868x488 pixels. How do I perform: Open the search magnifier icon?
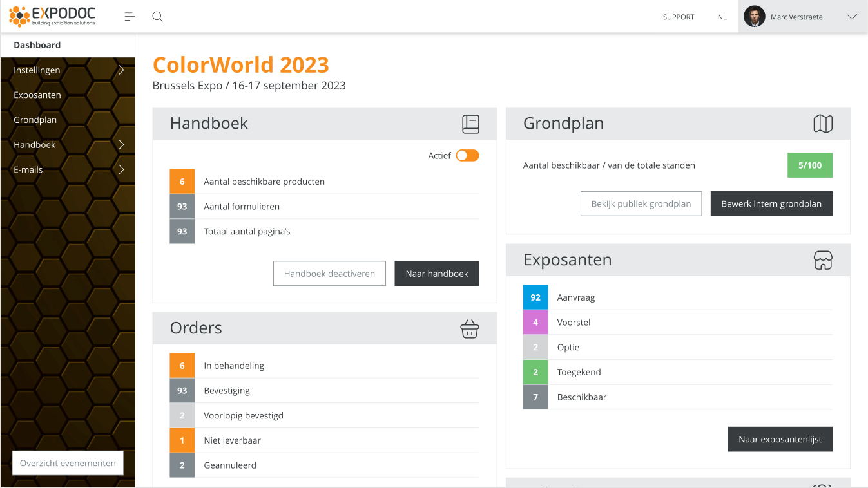(x=157, y=16)
